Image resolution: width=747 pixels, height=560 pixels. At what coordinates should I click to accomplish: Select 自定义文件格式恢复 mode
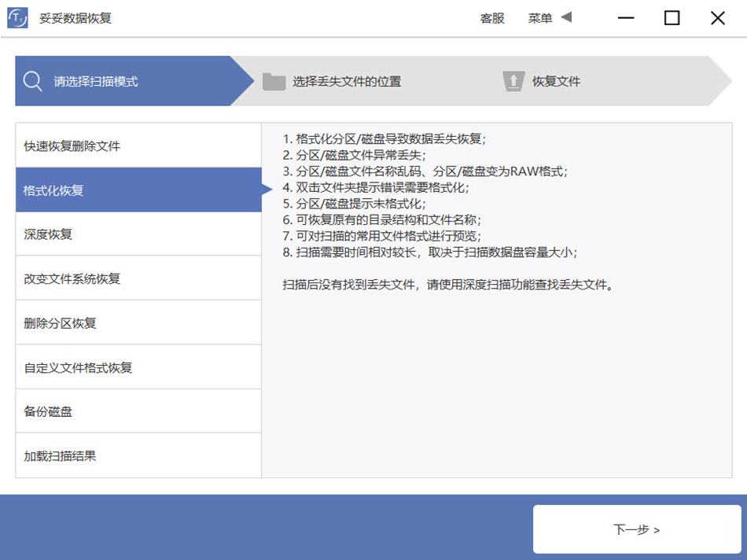tap(138, 367)
